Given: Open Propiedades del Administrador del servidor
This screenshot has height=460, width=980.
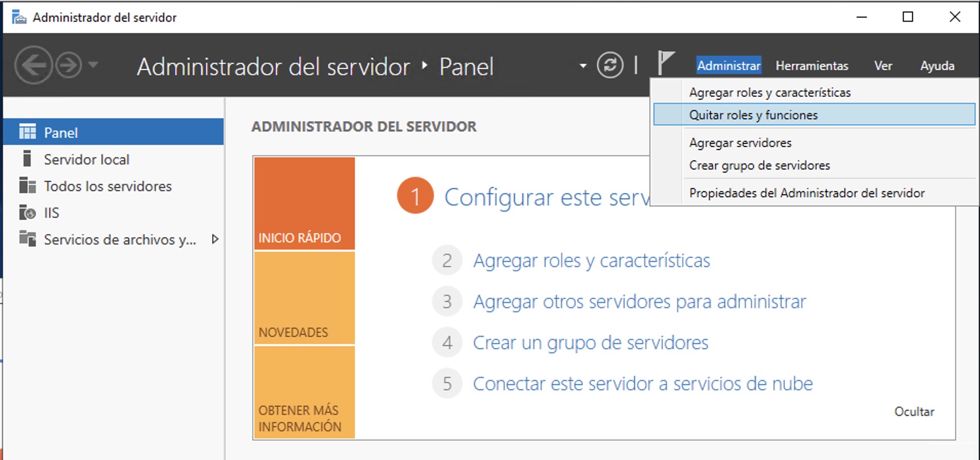Looking at the screenshot, I should 814,193.
